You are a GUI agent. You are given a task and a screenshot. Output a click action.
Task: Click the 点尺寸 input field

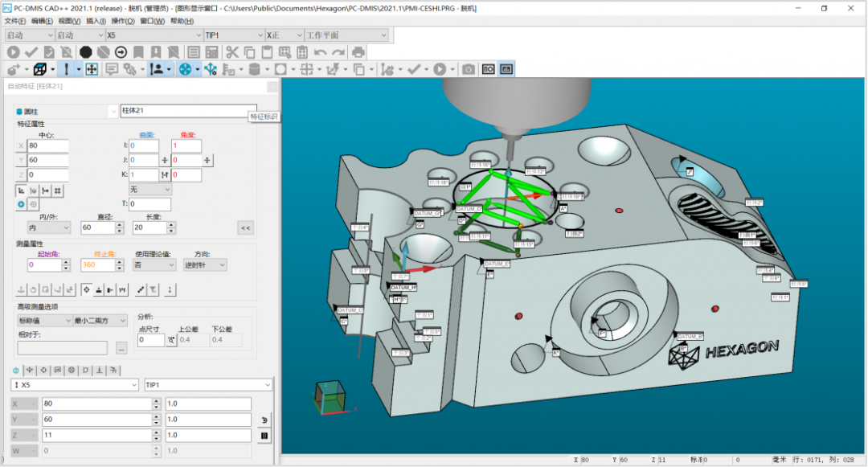point(151,340)
